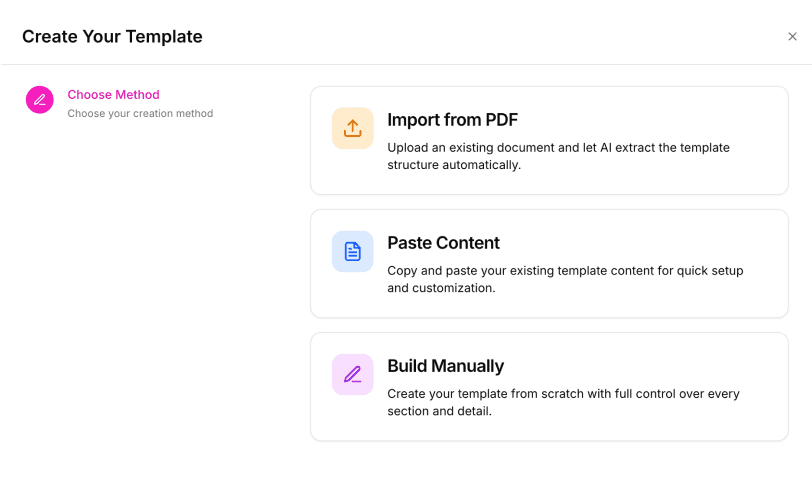
Task: Click the 'Create Your Template' dialog title
Action: point(112,37)
